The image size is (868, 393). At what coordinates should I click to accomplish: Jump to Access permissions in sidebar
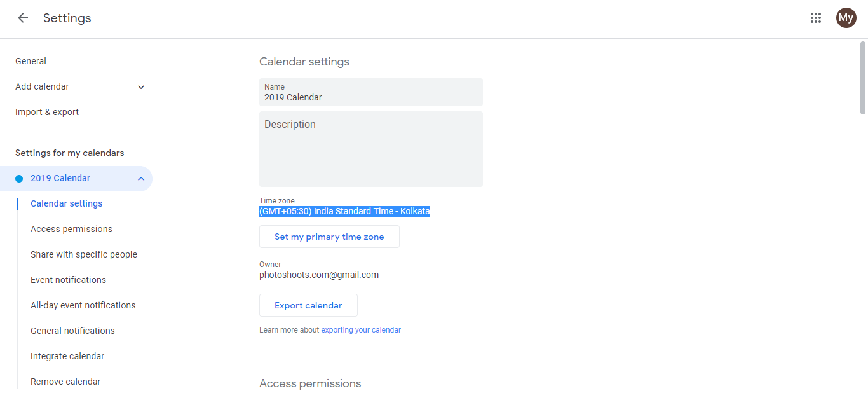pyautogui.click(x=71, y=229)
